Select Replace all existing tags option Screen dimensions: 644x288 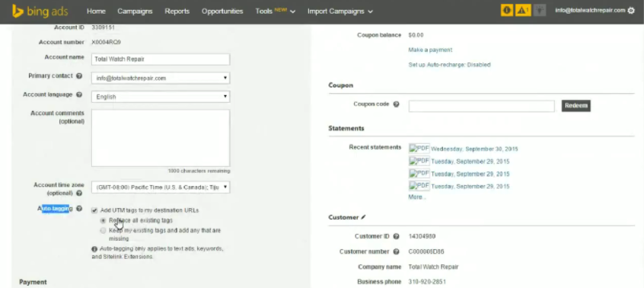pyautogui.click(x=103, y=221)
